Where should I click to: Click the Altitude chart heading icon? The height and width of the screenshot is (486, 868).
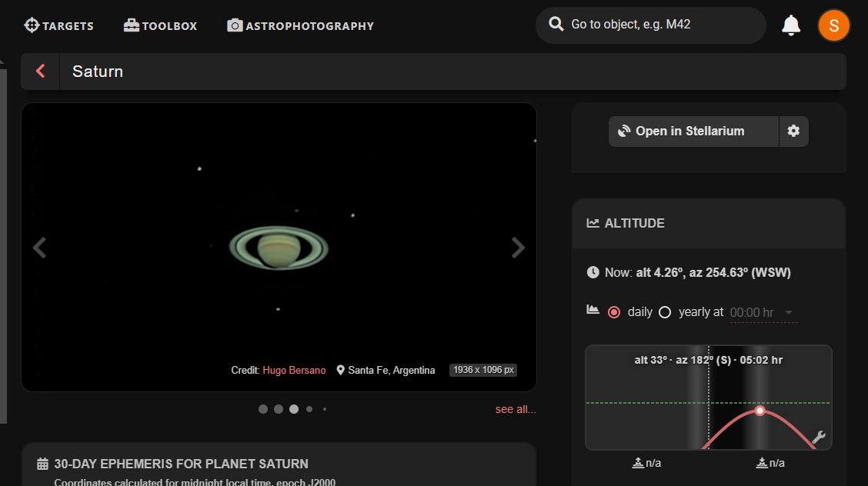593,223
